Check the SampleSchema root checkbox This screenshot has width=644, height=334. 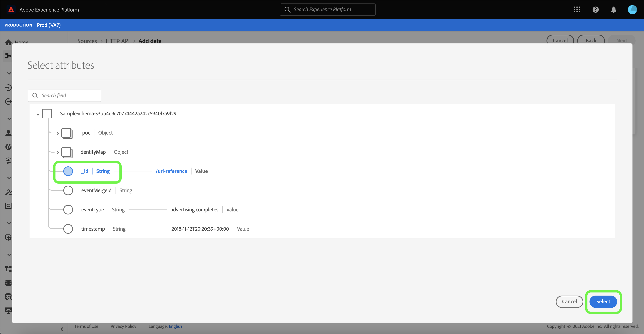point(47,113)
